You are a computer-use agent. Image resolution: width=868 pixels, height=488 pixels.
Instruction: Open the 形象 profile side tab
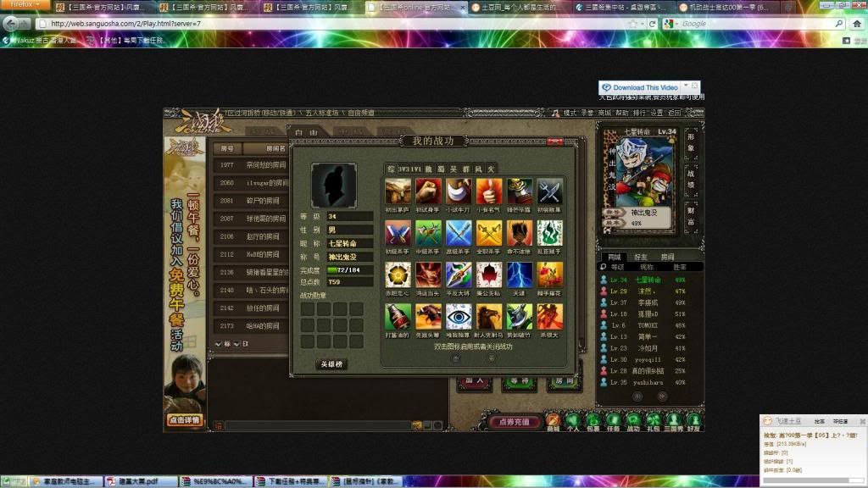(691, 142)
